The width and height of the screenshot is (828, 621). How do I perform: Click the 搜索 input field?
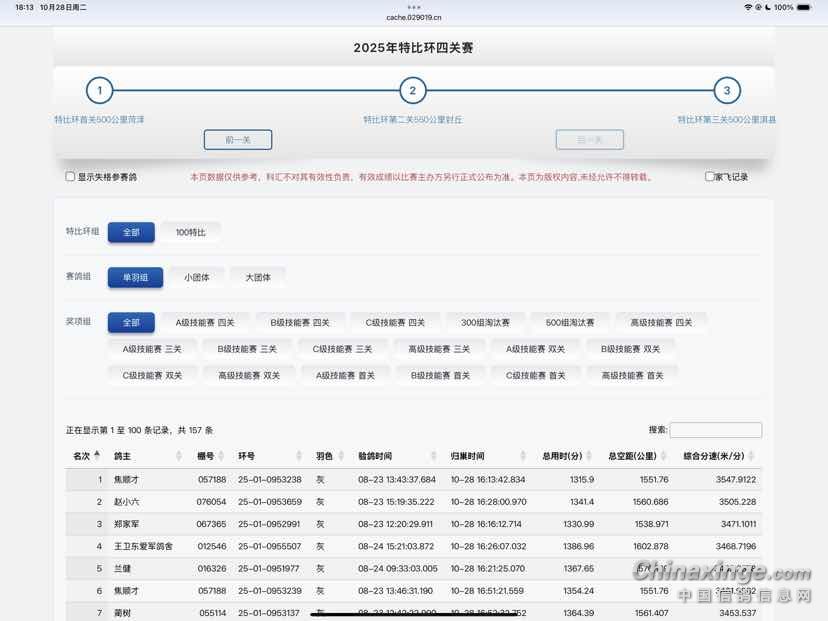pos(715,430)
